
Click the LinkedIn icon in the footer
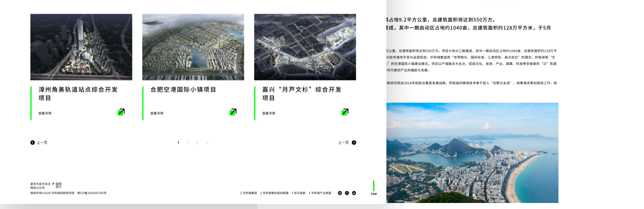354,193
